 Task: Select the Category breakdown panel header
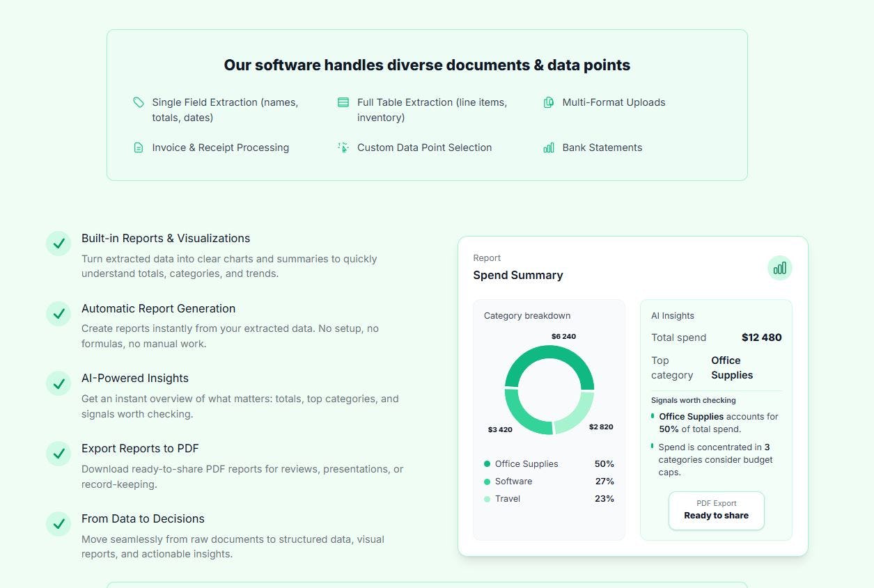coord(527,315)
